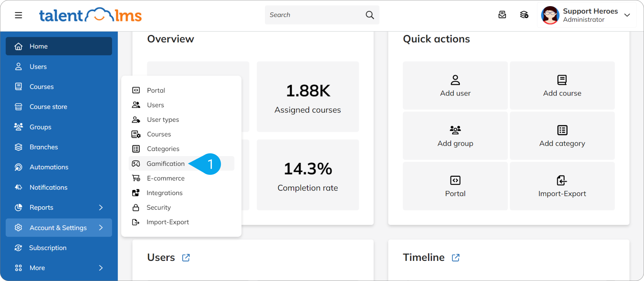Click the More grid icon
644x281 pixels.
[18, 268]
